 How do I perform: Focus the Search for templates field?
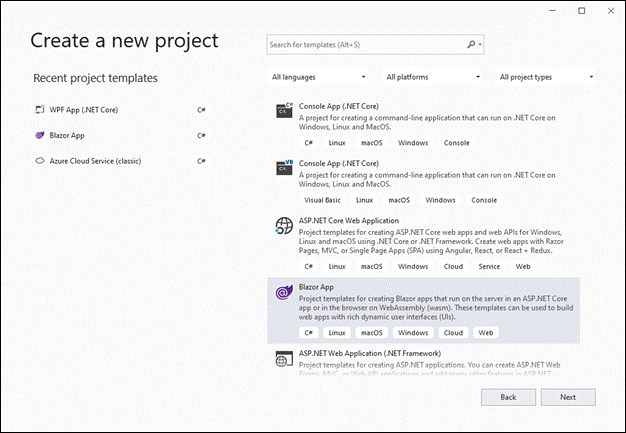pyautogui.click(x=366, y=44)
